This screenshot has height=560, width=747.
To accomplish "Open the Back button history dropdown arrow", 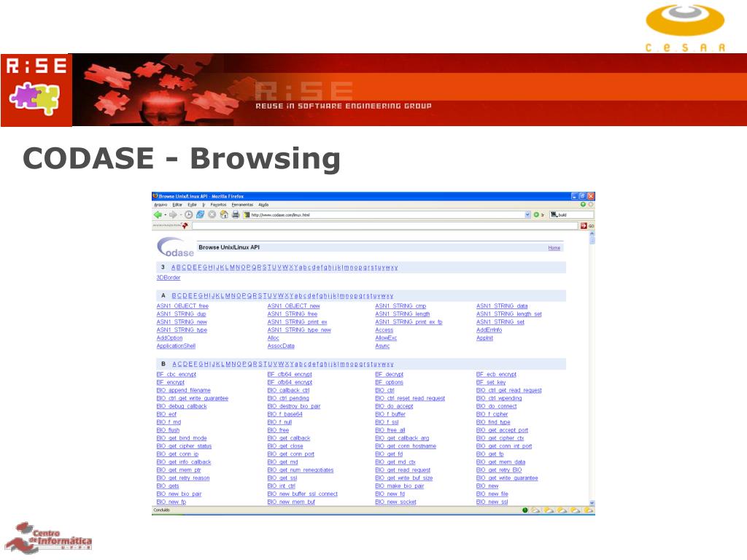I will [x=166, y=215].
